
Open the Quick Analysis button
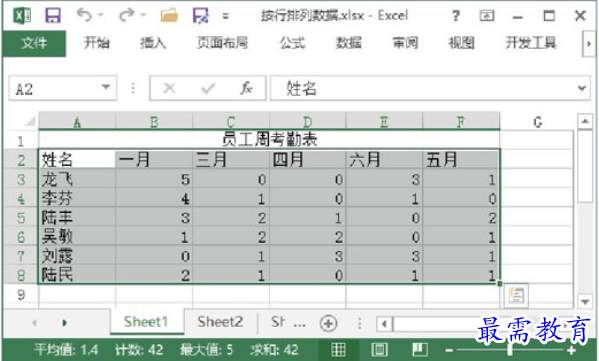click(x=516, y=295)
